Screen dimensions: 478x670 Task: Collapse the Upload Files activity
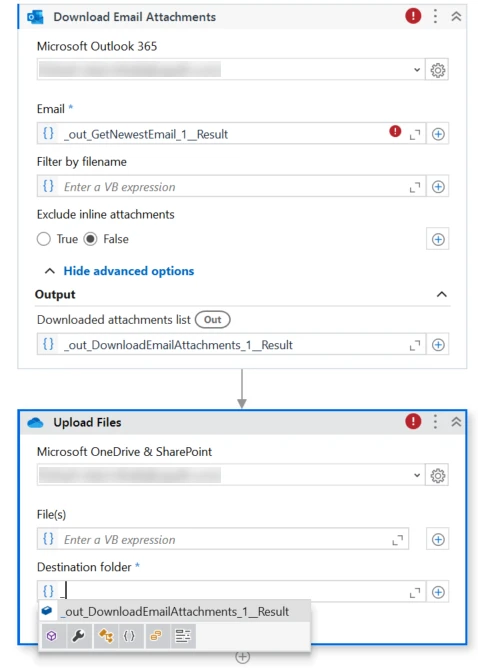[x=456, y=422]
